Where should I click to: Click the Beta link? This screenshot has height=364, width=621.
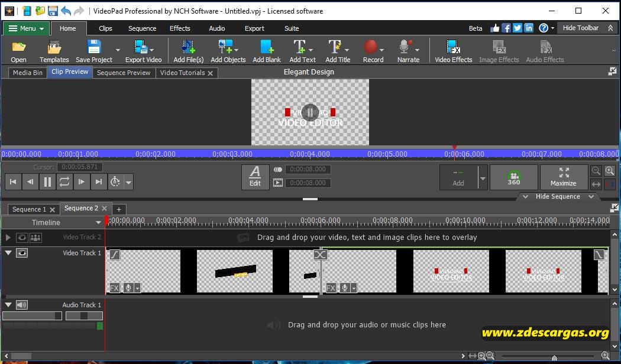click(476, 28)
